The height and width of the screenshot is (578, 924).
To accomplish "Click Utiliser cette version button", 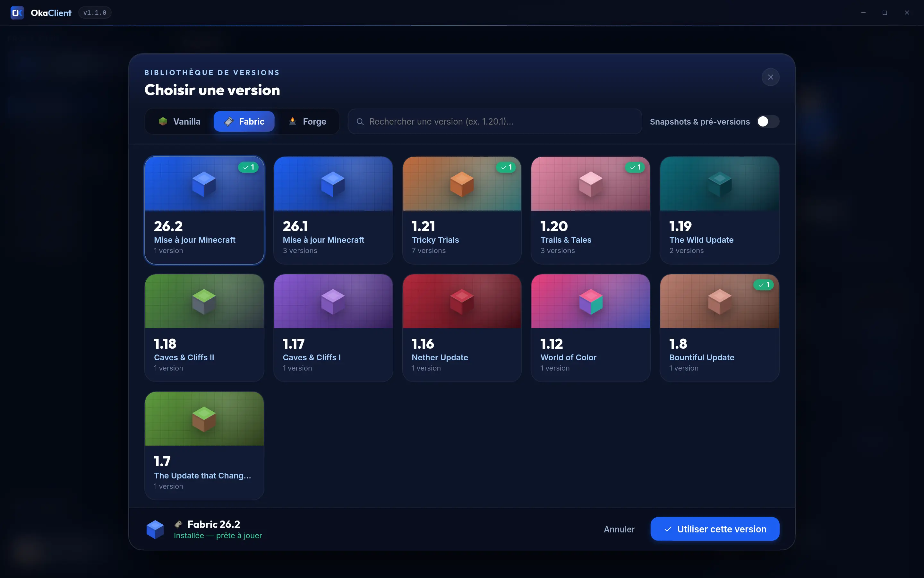I will tap(715, 529).
